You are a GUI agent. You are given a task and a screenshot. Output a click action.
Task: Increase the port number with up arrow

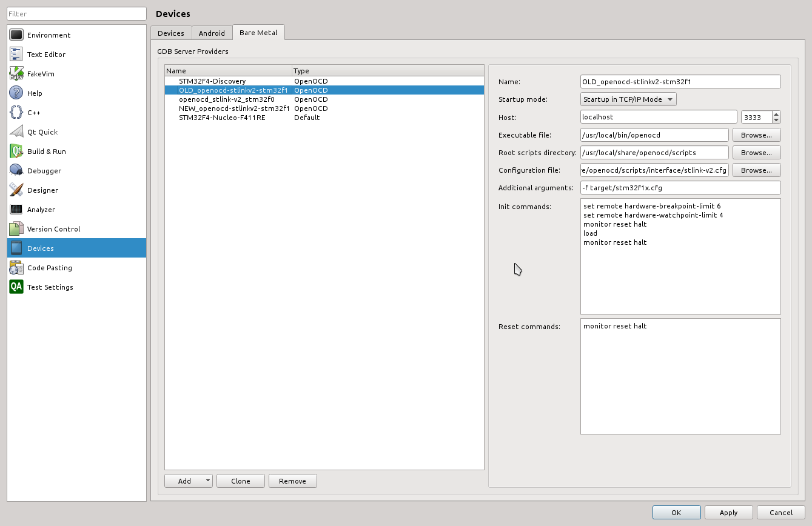coord(776,115)
